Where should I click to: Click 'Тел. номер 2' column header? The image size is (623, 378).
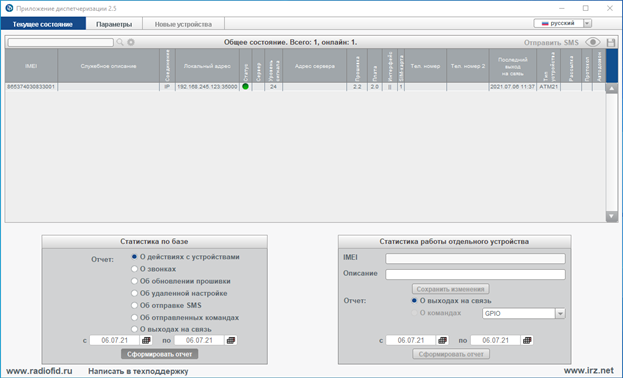[468, 66]
